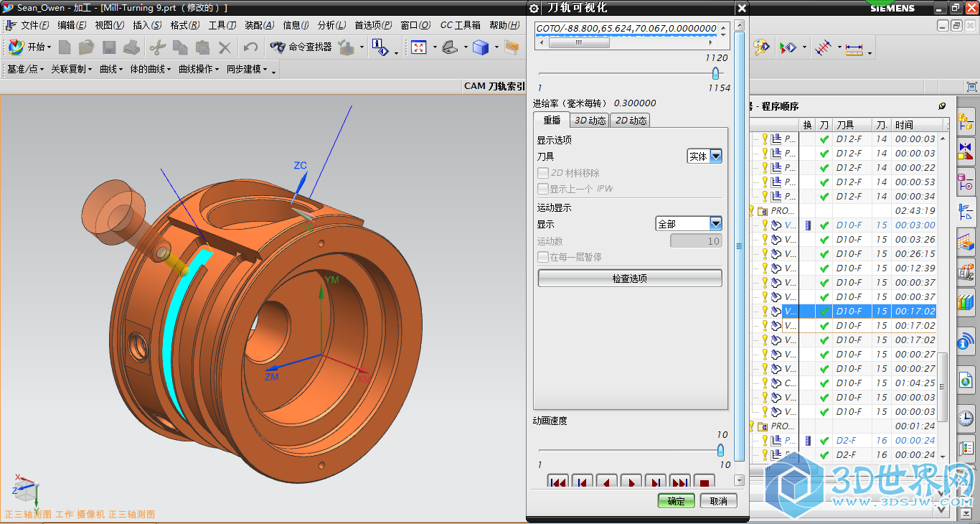Click the Undo arrow icon
Screen dimensions: 980x524
pos(250,47)
